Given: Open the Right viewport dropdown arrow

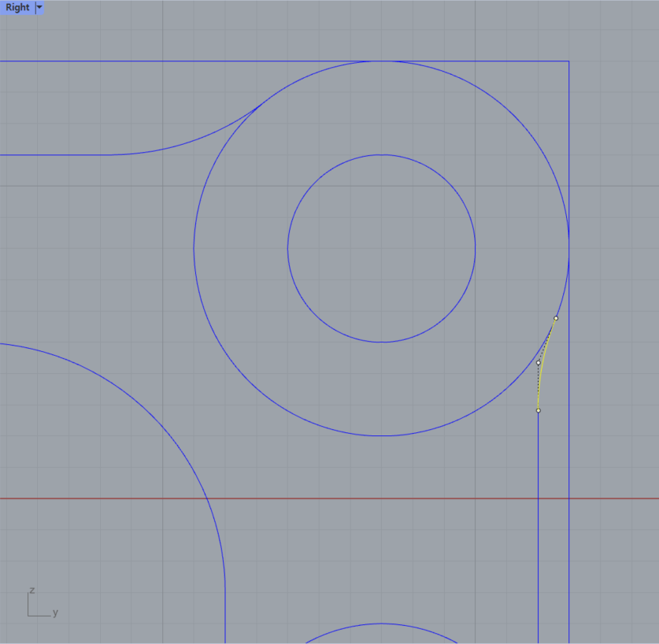Looking at the screenshot, I should pyautogui.click(x=39, y=7).
